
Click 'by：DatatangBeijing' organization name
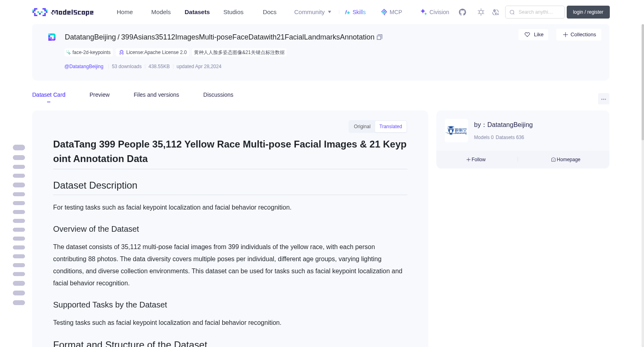[503, 125]
